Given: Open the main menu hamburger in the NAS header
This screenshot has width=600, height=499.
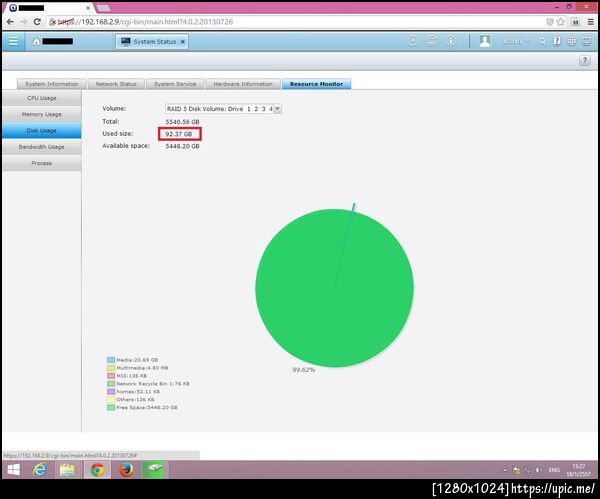Looking at the screenshot, I should (x=13, y=41).
